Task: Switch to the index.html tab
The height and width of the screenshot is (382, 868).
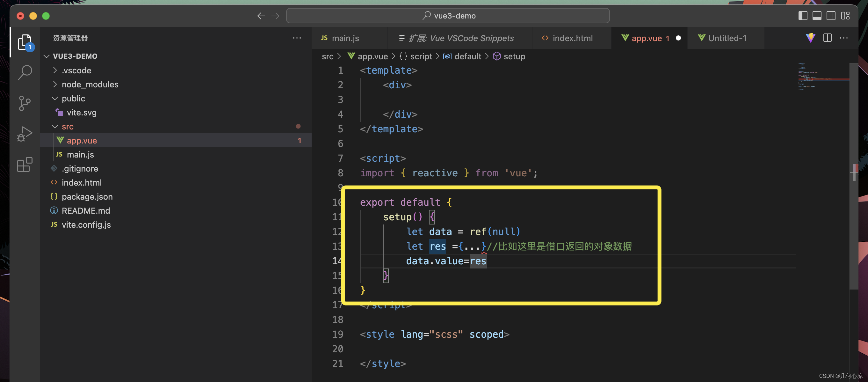Action: tap(572, 38)
